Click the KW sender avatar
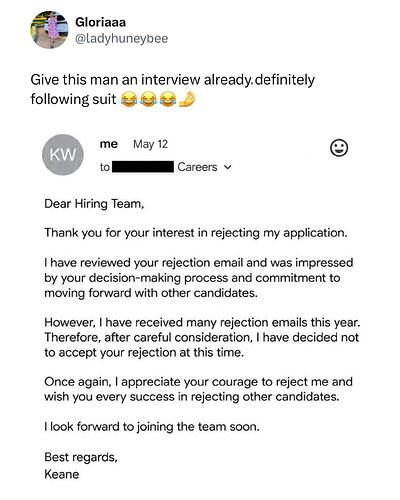Image resolution: width=400 pixels, height=500 pixels. 63,155
